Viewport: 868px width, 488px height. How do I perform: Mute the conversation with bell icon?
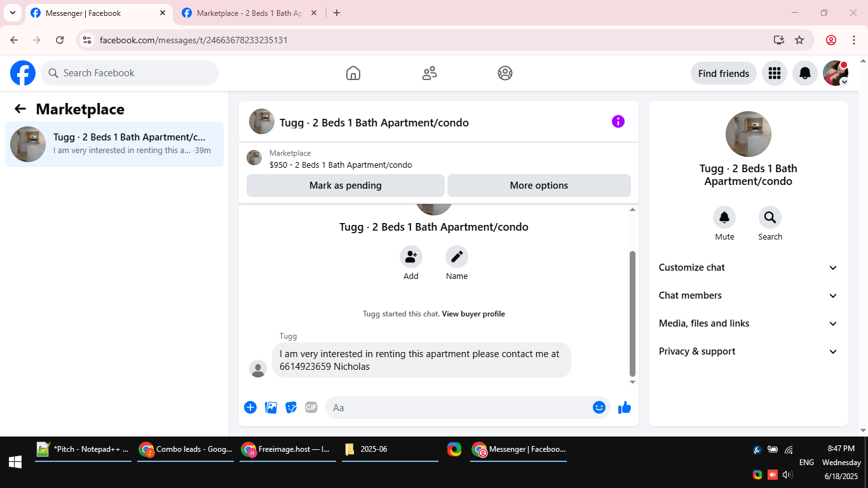724,218
